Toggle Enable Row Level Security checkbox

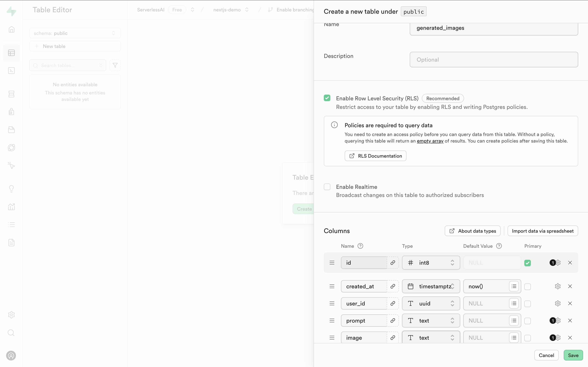pyautogui.click(x=327, y=98)
